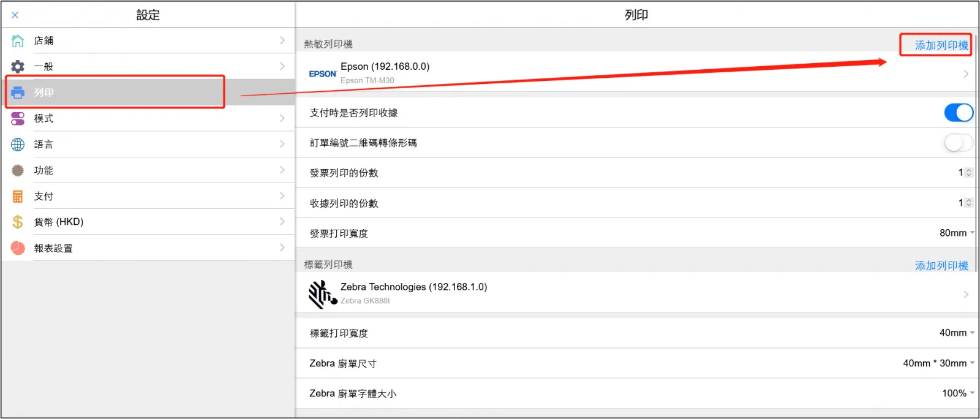Enable the 訂單編號二維碼轉條形碼 switch
980x419 pixels.
coord(958,143)
